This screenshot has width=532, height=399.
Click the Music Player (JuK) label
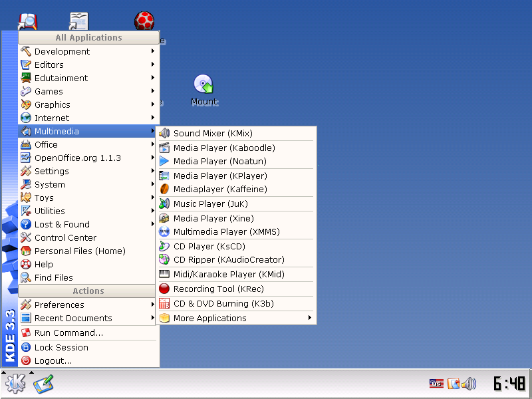tap(211, 203)
